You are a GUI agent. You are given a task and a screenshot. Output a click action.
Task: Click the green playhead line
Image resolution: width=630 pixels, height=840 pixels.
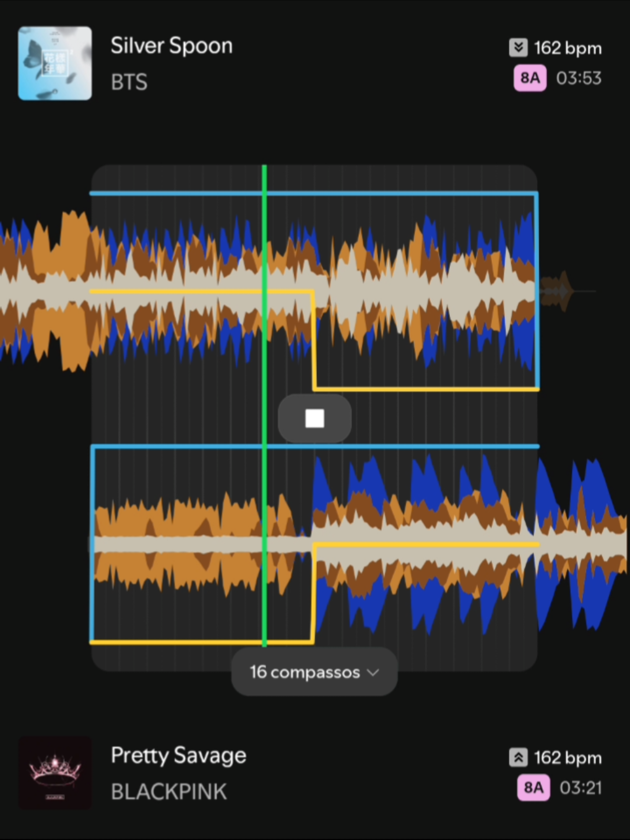click(x=264, y=405)
